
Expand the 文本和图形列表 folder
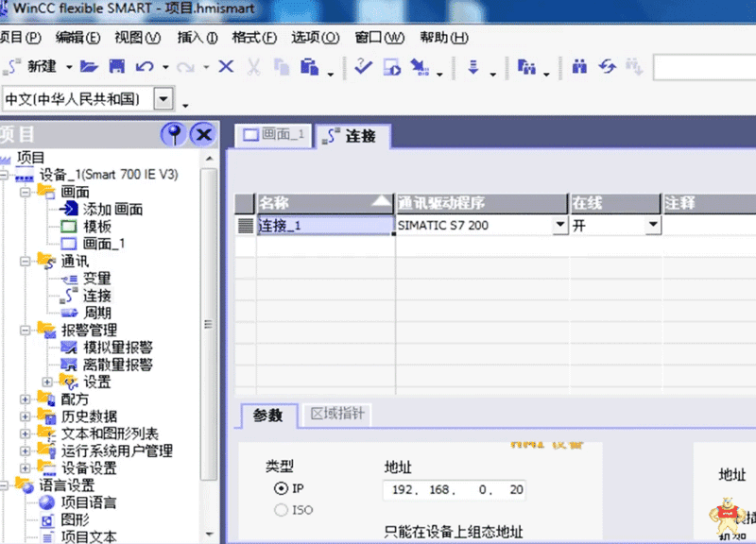(x=26, y=433)
